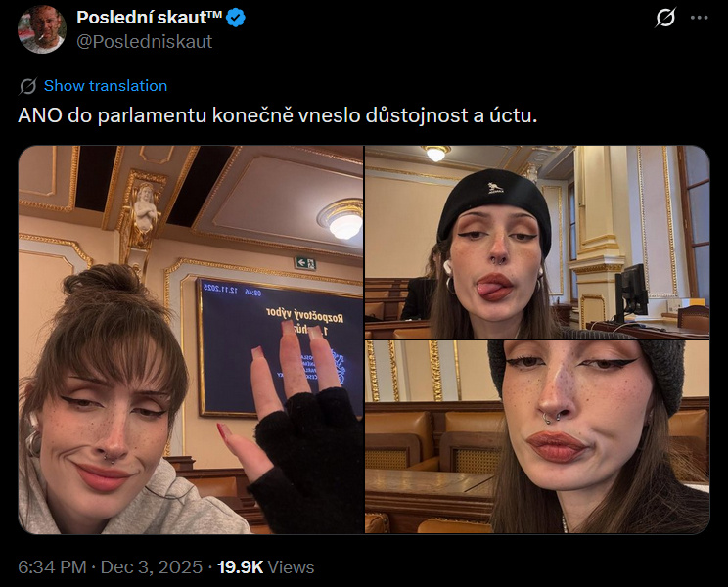The image size is (728, 587).
Task: Open the photo with the black beret
Action: coord(537,243)
